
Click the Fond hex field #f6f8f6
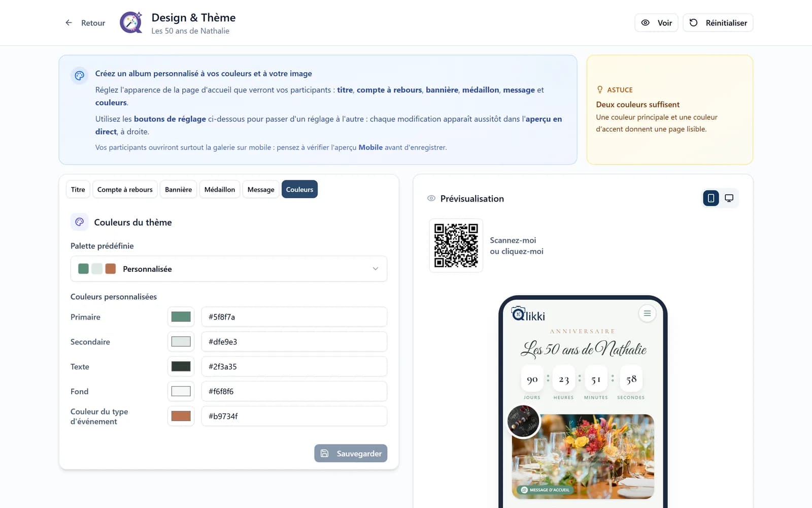coord(294,391)
